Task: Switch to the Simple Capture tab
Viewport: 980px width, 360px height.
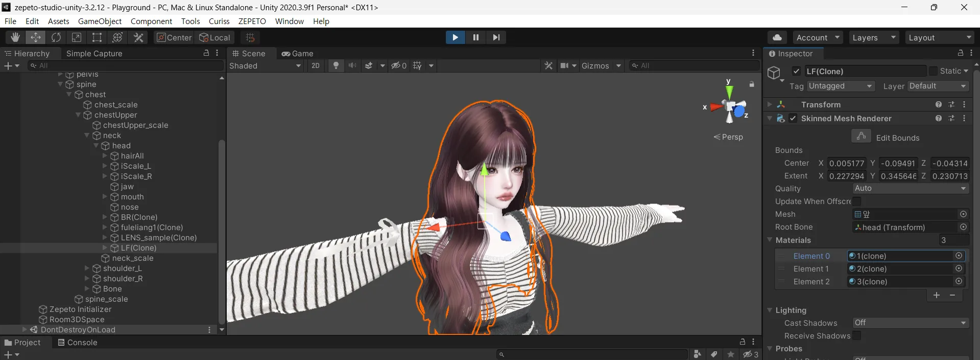Action: (94, 53)
